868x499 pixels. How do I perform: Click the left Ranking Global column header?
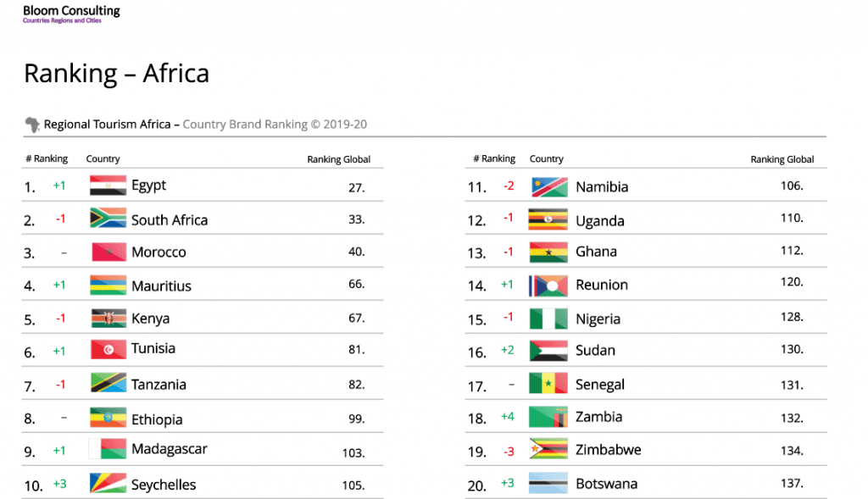tap(338, 159)
